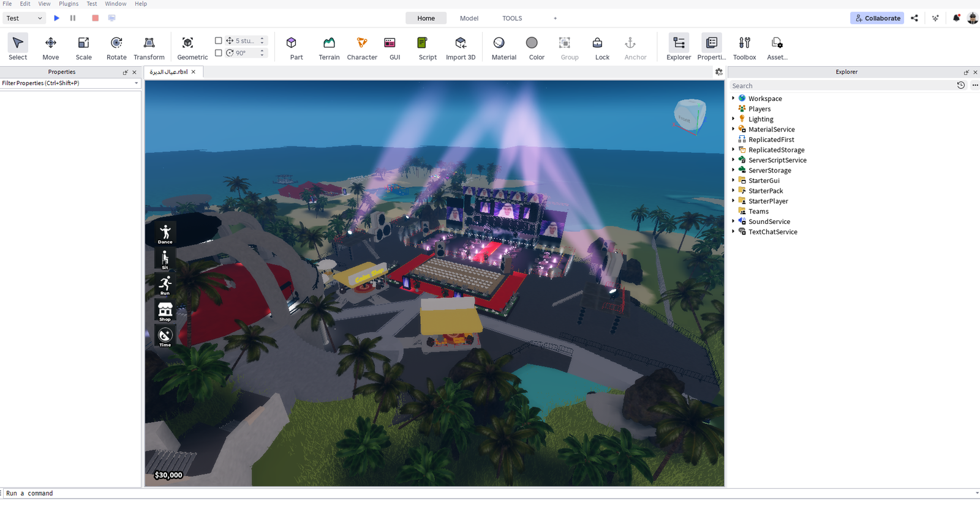This screenshot has width=980, height=514.
Task: Click the user avatar
Action: (x=973, y=18)
